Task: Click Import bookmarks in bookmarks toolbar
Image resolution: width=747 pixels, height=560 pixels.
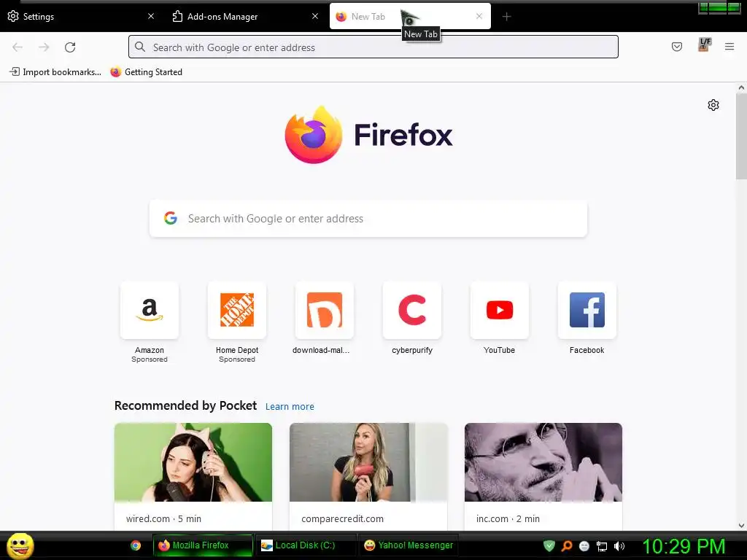Action: [55, 72]
